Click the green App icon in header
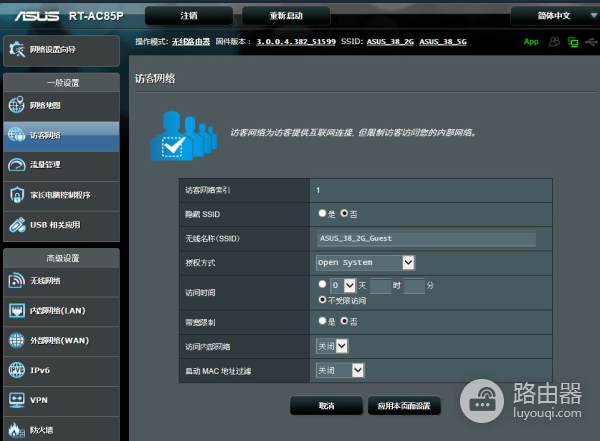Viewport: 600px width, 441px height. pos(531,41)
